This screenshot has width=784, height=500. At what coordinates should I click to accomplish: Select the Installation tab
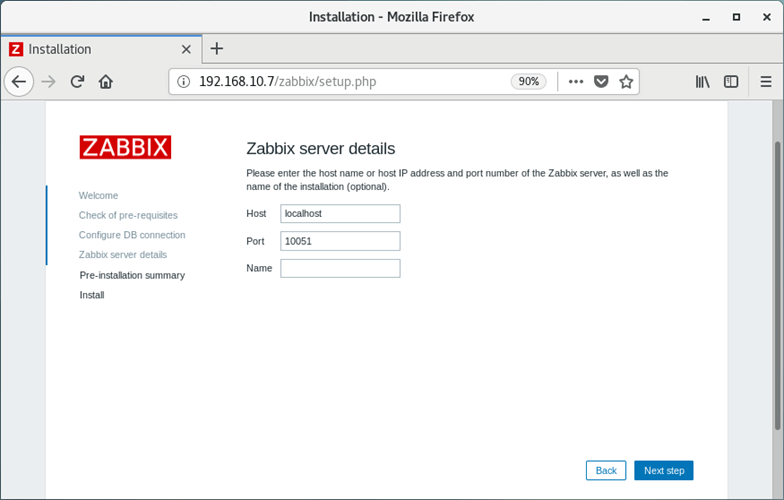tap(102, 49)
